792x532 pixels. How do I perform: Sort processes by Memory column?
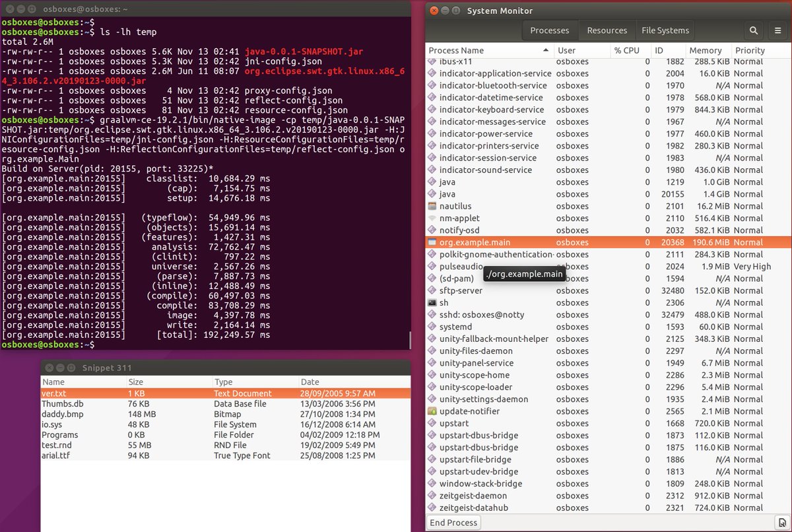click(708, 50)
